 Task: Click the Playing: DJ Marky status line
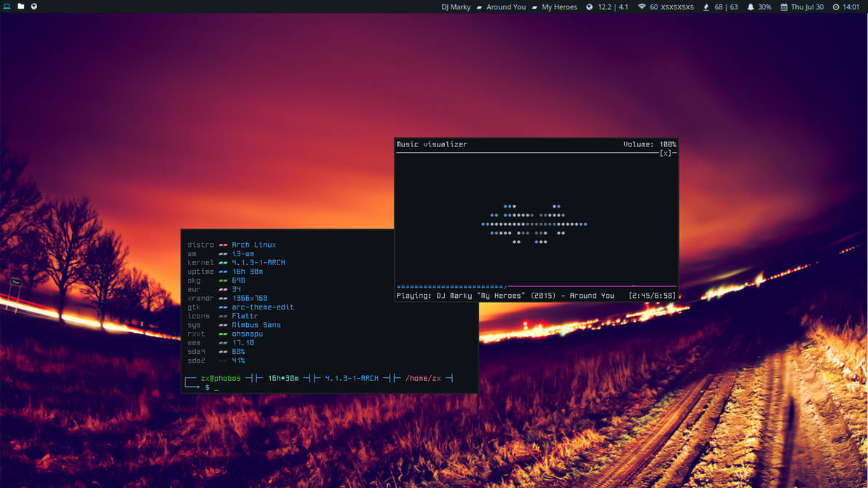tap(505, 296)
